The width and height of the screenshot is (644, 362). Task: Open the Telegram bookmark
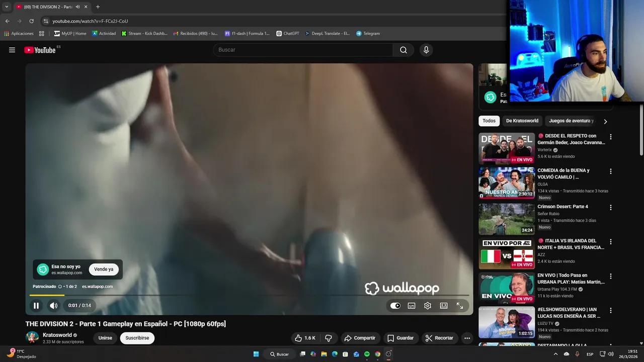click(x=368, y=34)
